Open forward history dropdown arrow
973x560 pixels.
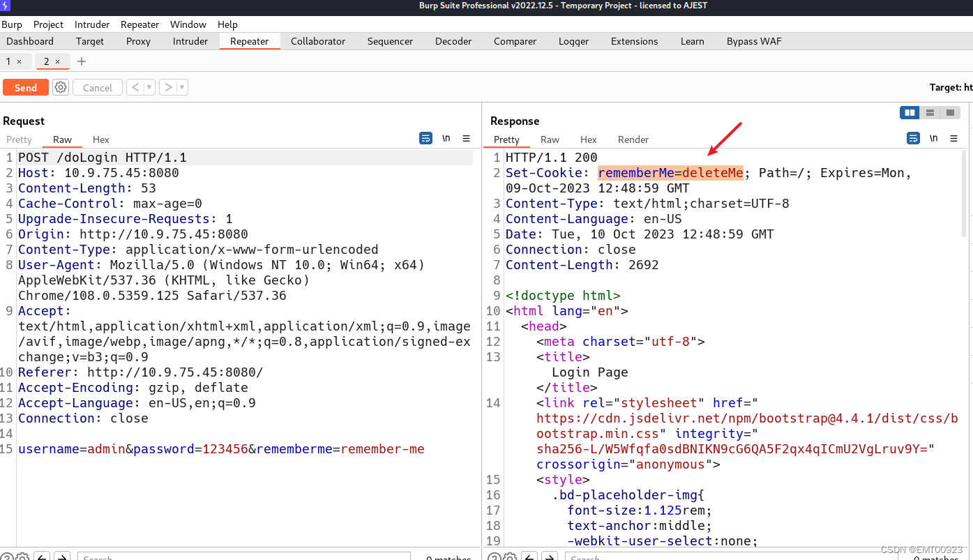(x=182, y=87)
